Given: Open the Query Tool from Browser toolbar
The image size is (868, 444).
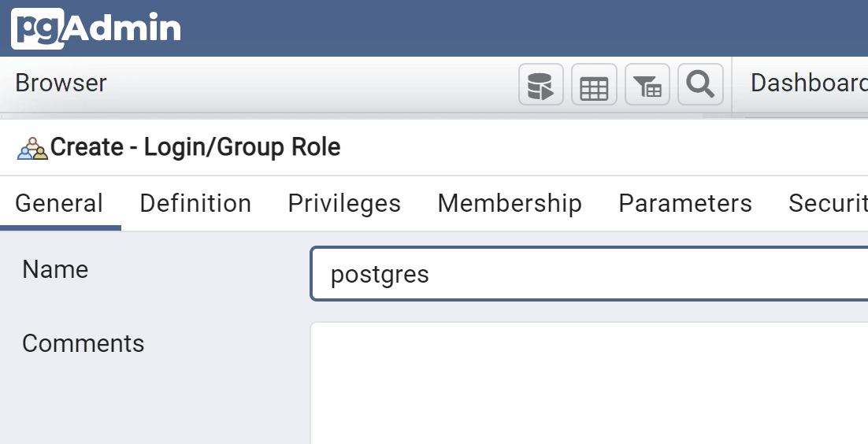Looking at the screenshot, I should [x=540, y=85].
